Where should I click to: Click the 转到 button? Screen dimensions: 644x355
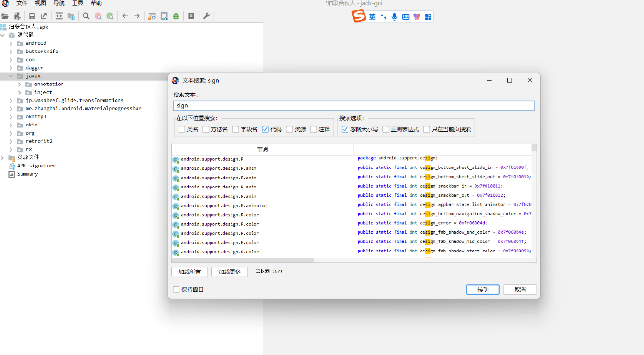point(482,289)
